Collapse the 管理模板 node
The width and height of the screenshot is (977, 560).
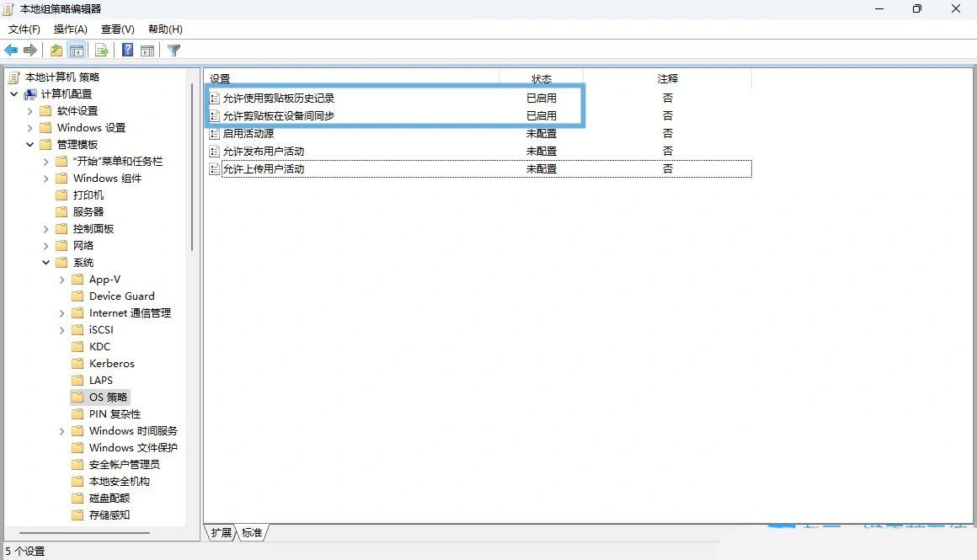point(30,145)
